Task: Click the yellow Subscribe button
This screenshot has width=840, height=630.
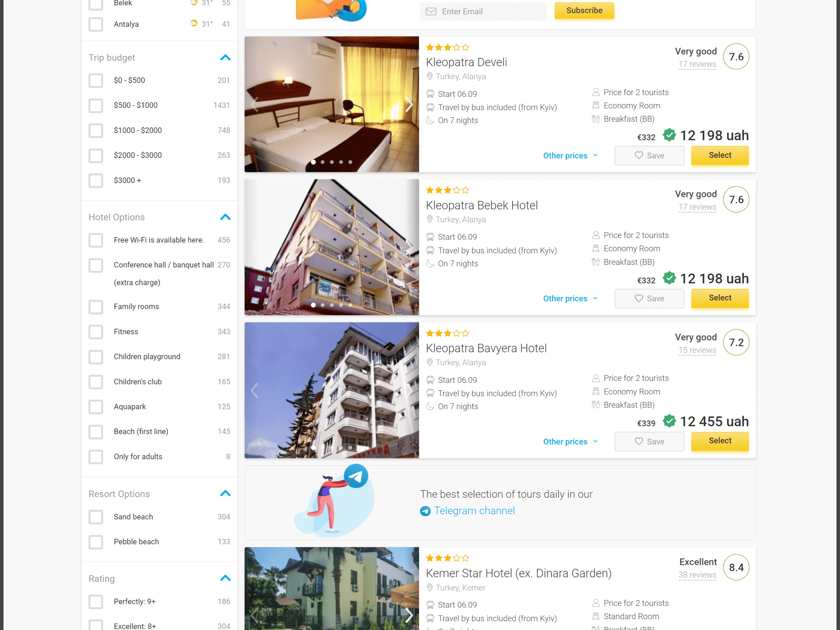Action: 584,11
